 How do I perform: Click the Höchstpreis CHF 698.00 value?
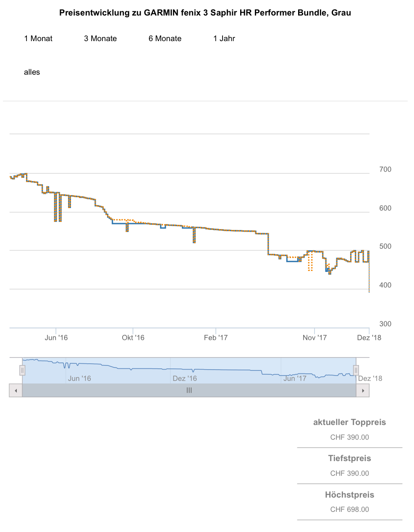pyautogui.click(x=349, y=509)
